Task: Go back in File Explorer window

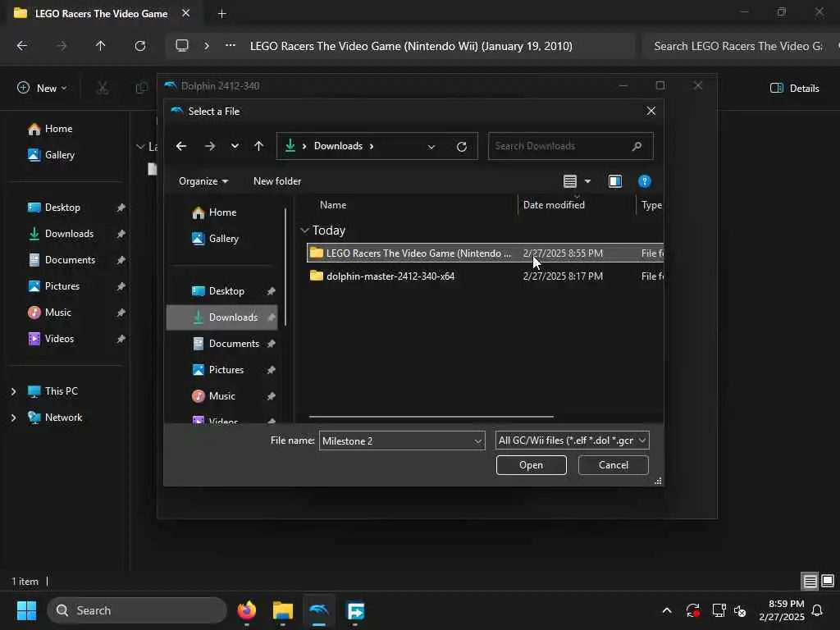Action: [22, 46]
